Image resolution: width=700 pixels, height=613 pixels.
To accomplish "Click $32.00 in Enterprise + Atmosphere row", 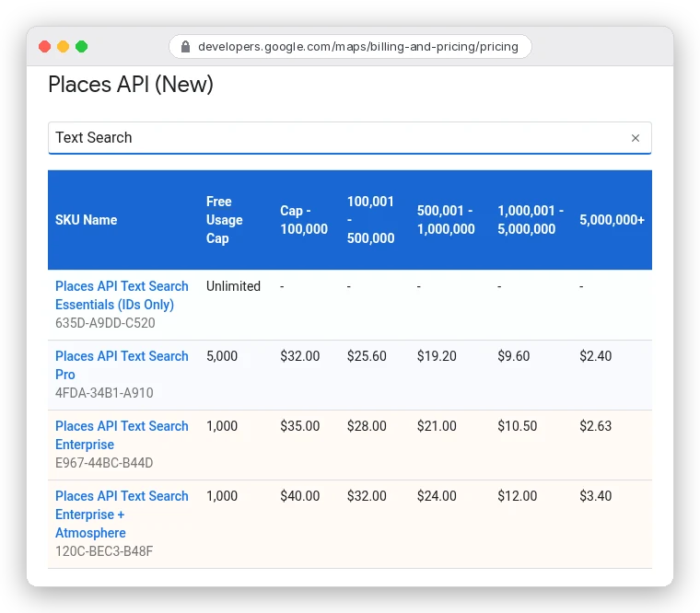I will [367, 496].
